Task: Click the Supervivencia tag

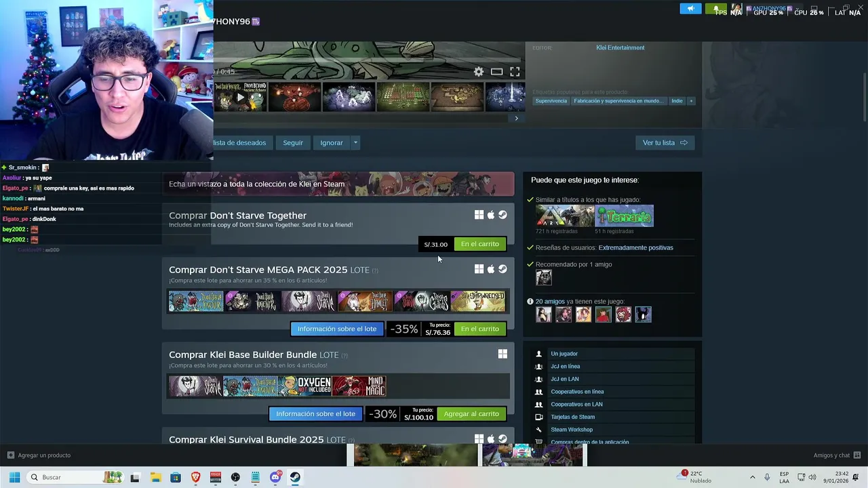Action: pyautogui.click(x=551, y=101)
